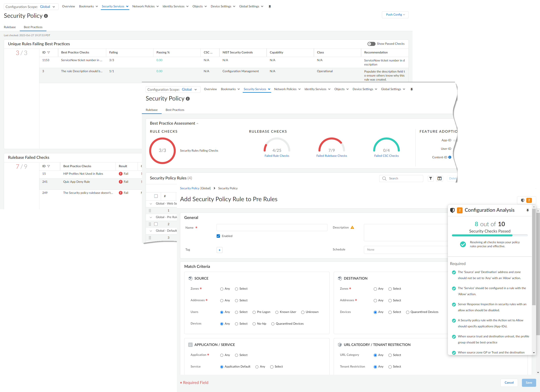Collapse the Global - Default rule group
540x392 pixels.
click(151, 231)
